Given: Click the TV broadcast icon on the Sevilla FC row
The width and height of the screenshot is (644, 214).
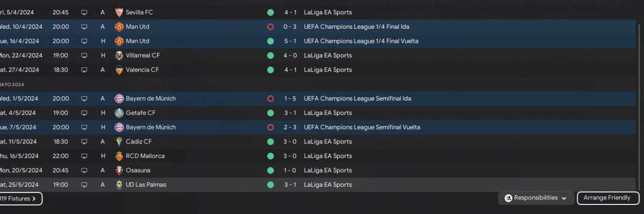Looking at the screenshot, I should (84, 13).
